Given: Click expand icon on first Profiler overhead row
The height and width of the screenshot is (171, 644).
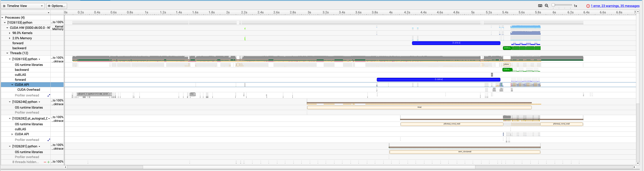Looking at the screenshot, I should 49,95.
